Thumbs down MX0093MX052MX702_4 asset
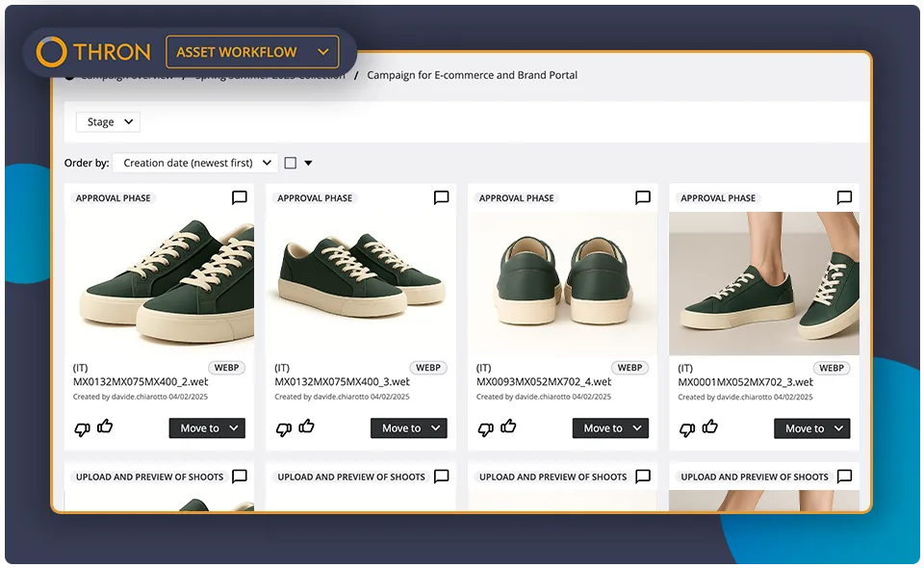This screenshot has width=924, height=568. [x=485, y=429]
